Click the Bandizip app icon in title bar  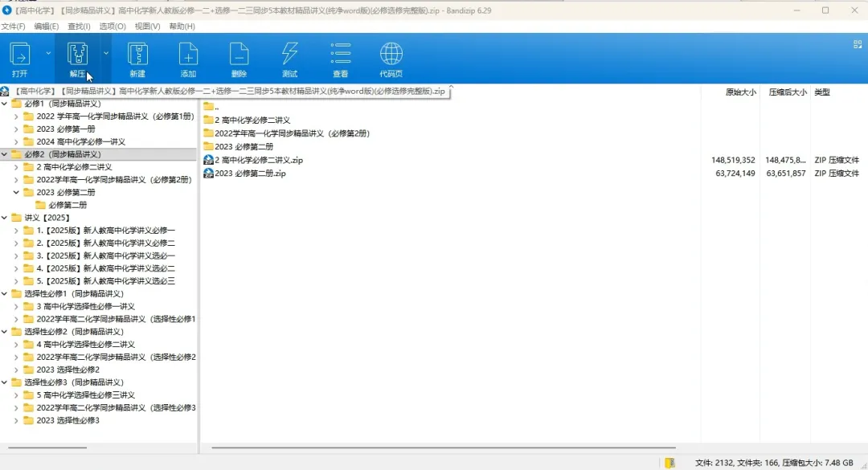6,10
